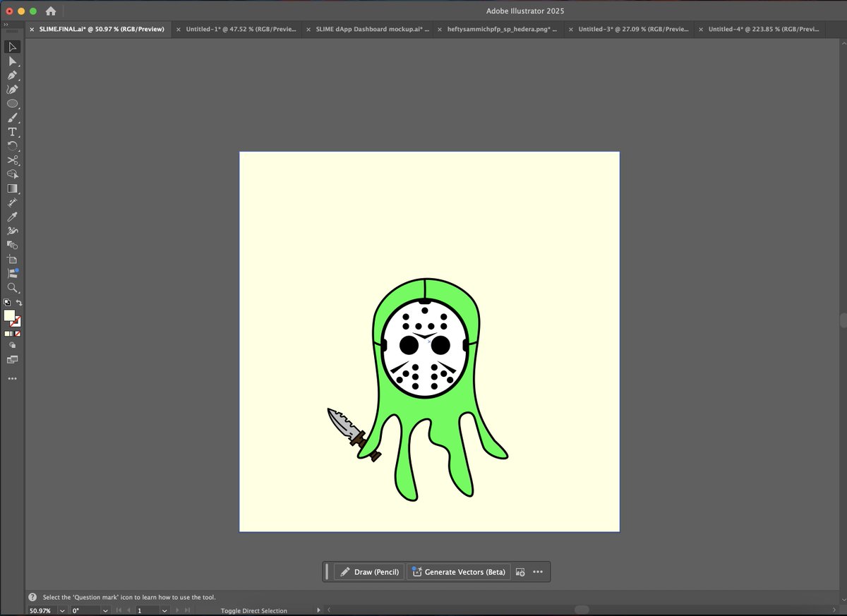Go to the Home screen icon

click(x=51, y=11)
